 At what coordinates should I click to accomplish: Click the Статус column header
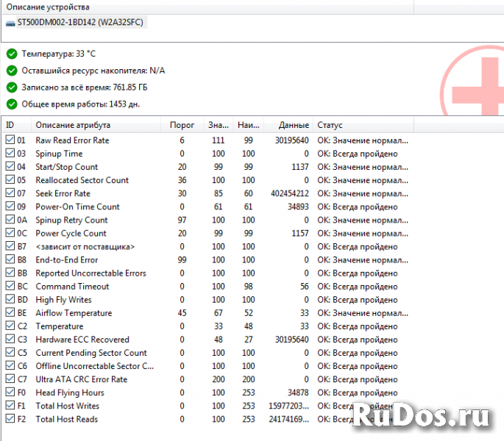pyautogui.click(x=330, y=125)
